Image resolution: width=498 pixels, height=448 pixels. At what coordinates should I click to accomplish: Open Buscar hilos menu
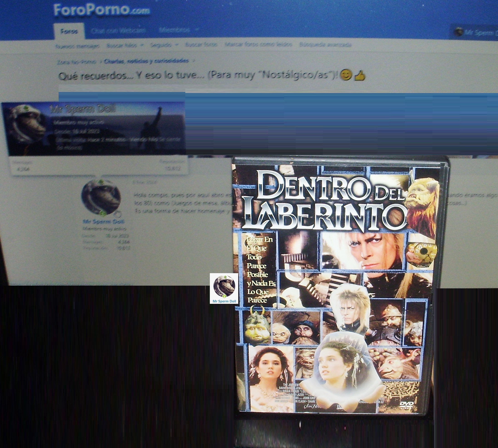pyautogui.click(x=122, y=46)
